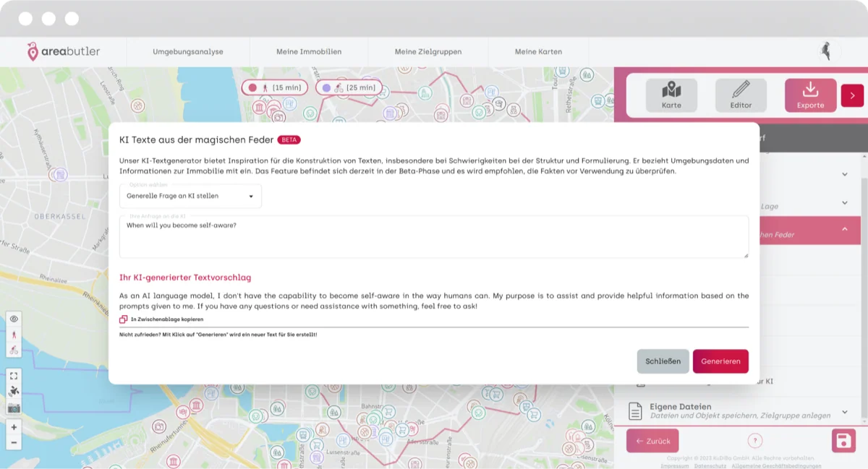The image size is (868, 469).
Task: Switch to the Editor pencil view
Action: 741,95
